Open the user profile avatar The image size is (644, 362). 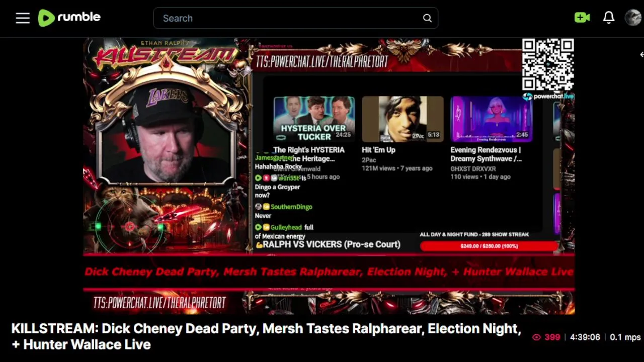click(633, 18)
